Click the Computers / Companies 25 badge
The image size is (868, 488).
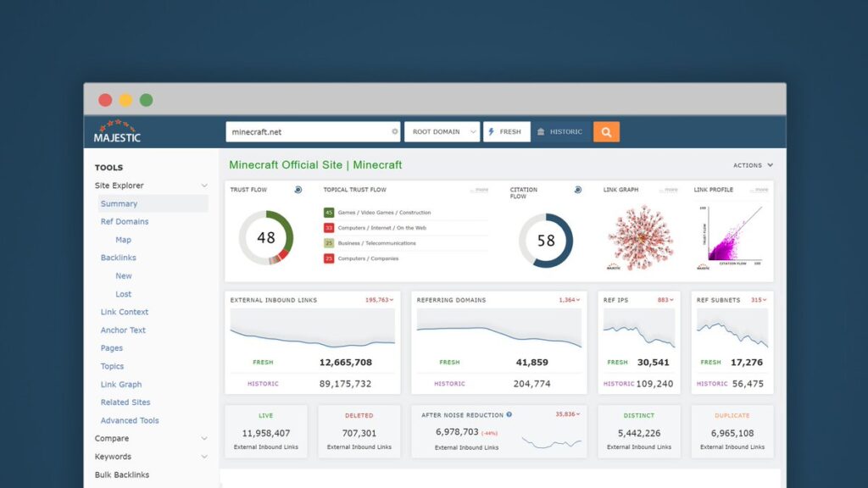(329, 258)
